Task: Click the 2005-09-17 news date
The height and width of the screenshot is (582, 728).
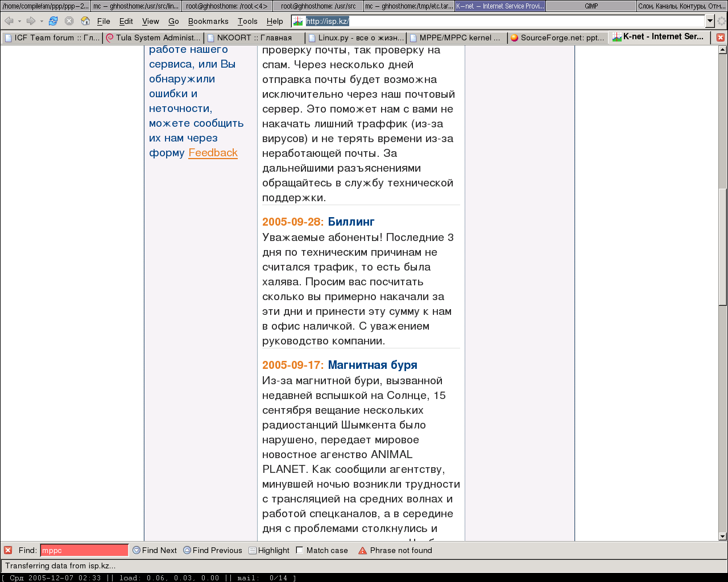Action: (293, 365)
